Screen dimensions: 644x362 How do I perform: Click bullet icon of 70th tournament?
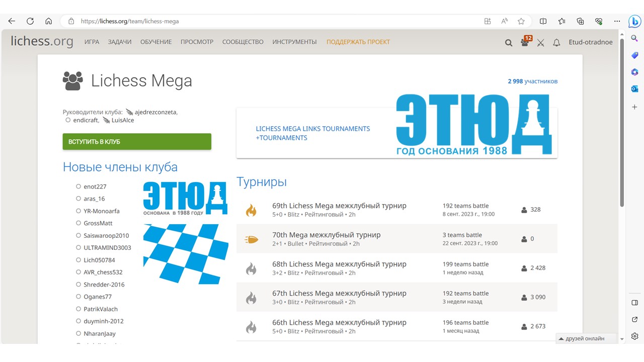pyautogui.click(x=251, y=239)
